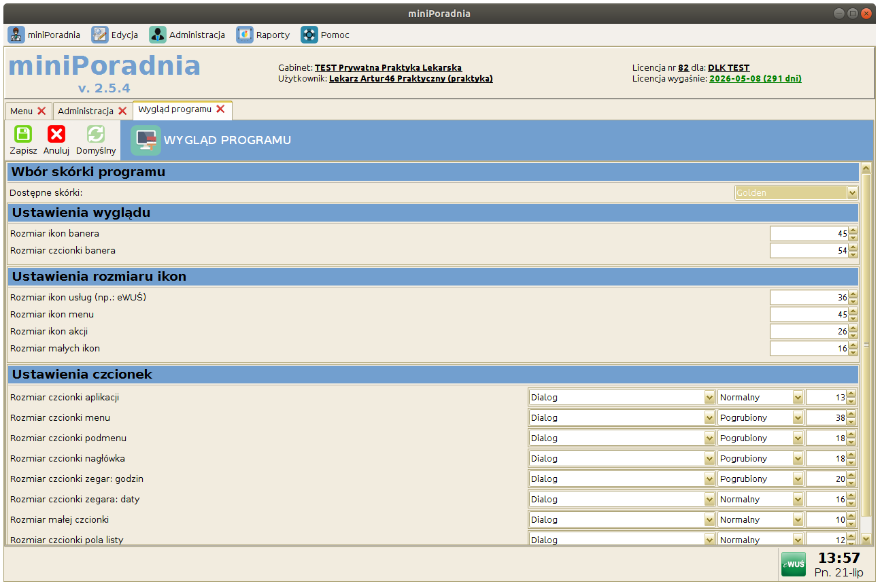Viewport: 882px width, 588px height.
Task: Click the TEST Prywatna Praktyka Lekarska link
Action: click(388, 68)
